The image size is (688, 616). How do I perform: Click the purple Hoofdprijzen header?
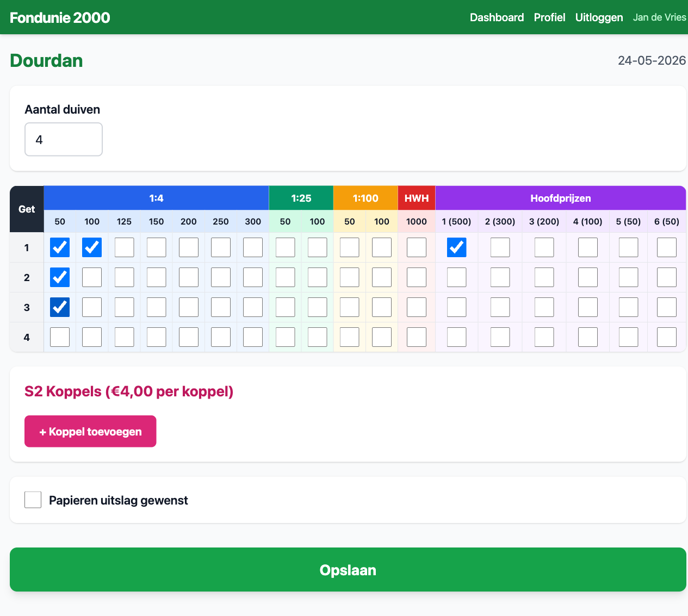pyautogui.click(x=561, y=198)
